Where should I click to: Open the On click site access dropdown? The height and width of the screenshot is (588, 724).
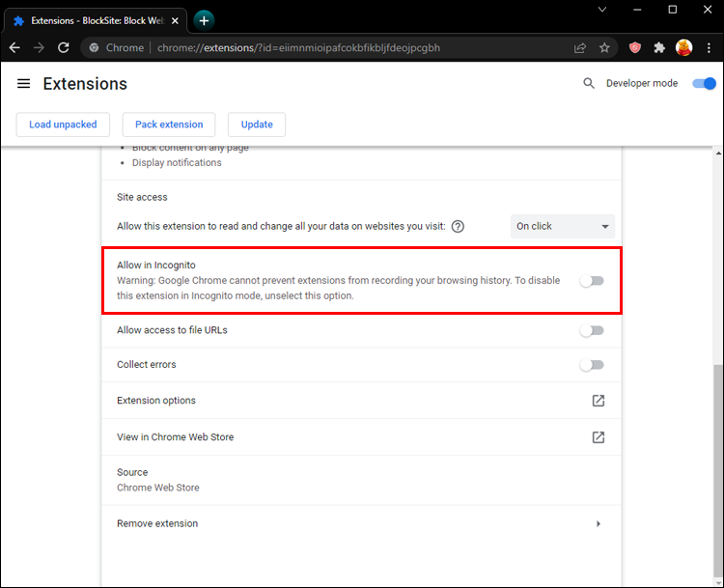pyautogui.click(x=563, y=226)
